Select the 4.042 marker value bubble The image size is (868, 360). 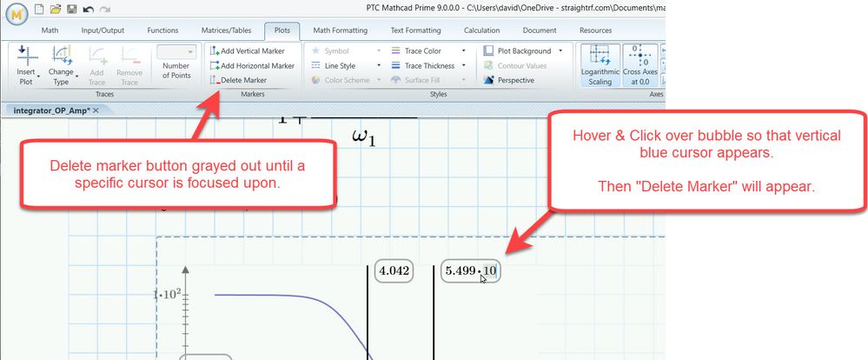coord(394,270)
